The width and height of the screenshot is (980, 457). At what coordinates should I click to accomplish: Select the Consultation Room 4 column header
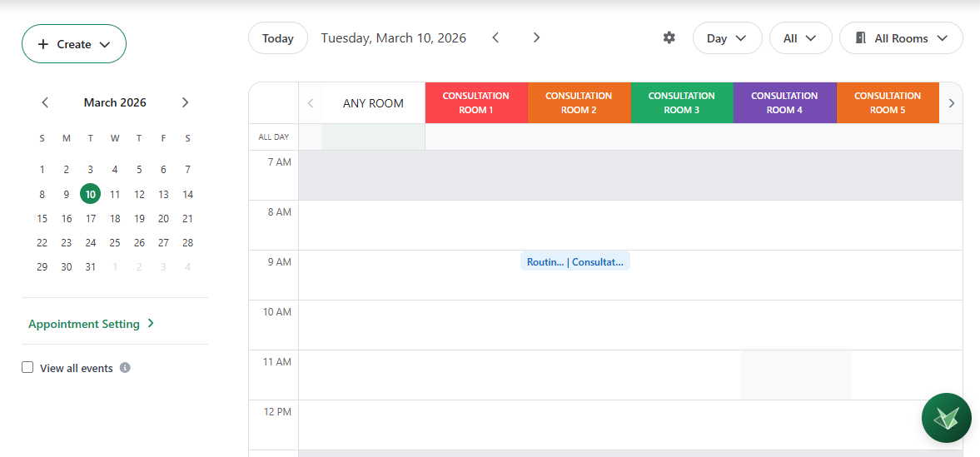pos(784,103)
